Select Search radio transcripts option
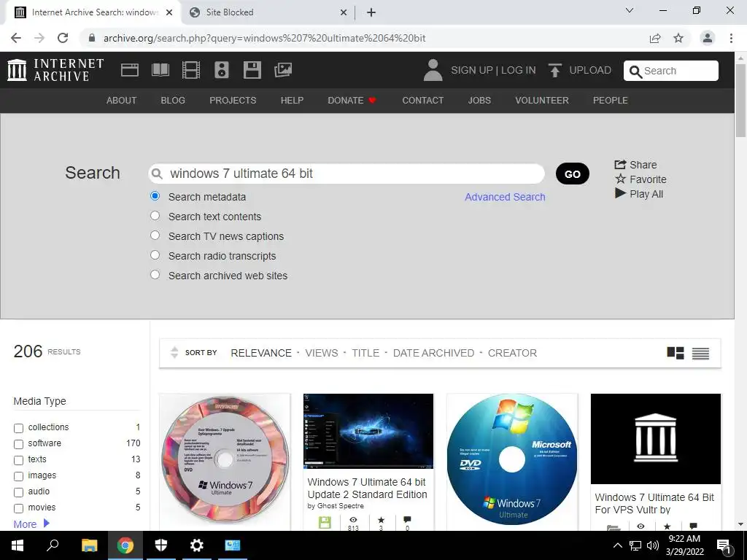The image size is (747, 560). click(x=155, y=254)
